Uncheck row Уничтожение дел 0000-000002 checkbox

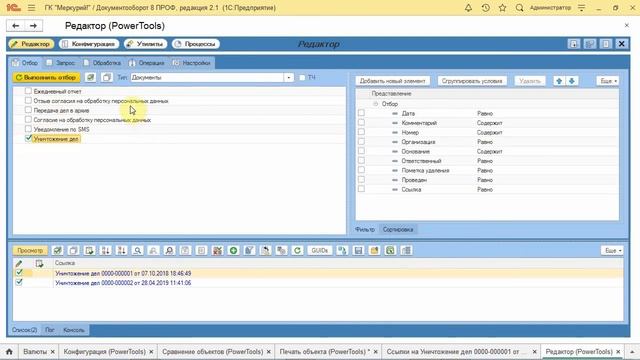click(19, 282)
